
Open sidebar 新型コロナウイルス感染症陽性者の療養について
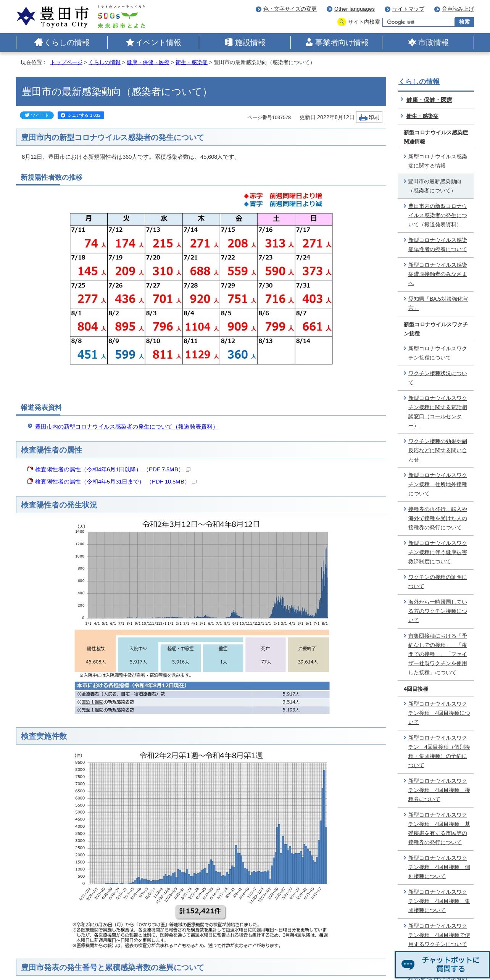click(437, 245)
